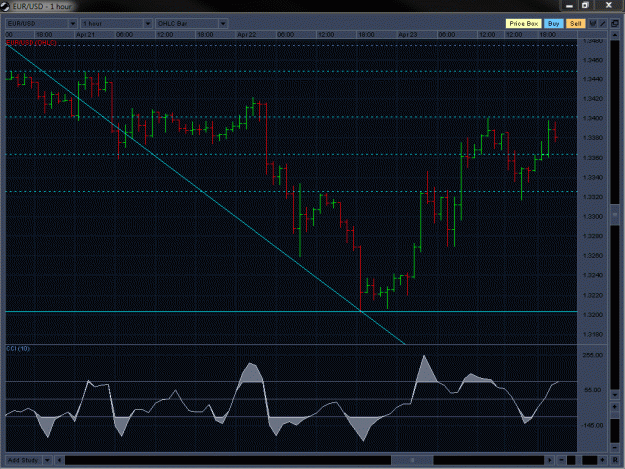Click the blue Buy button
This screenshot has height=469, width=625.
coord(553,24)
